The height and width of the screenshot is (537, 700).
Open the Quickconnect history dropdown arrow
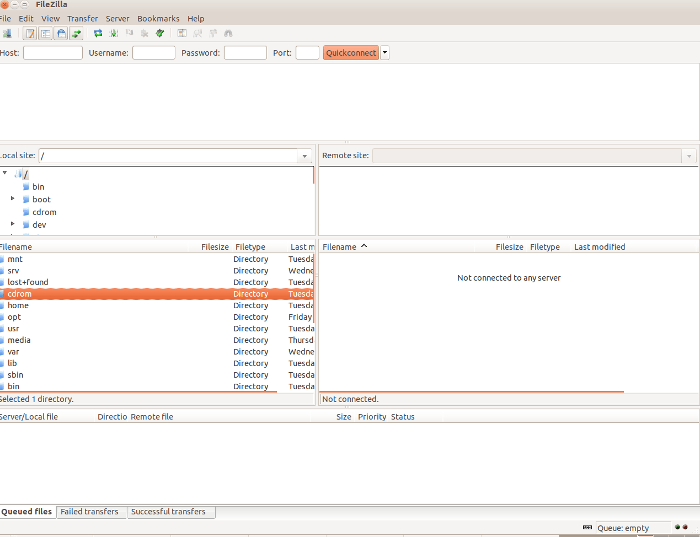pyautogui.click(x=385, y=53)
